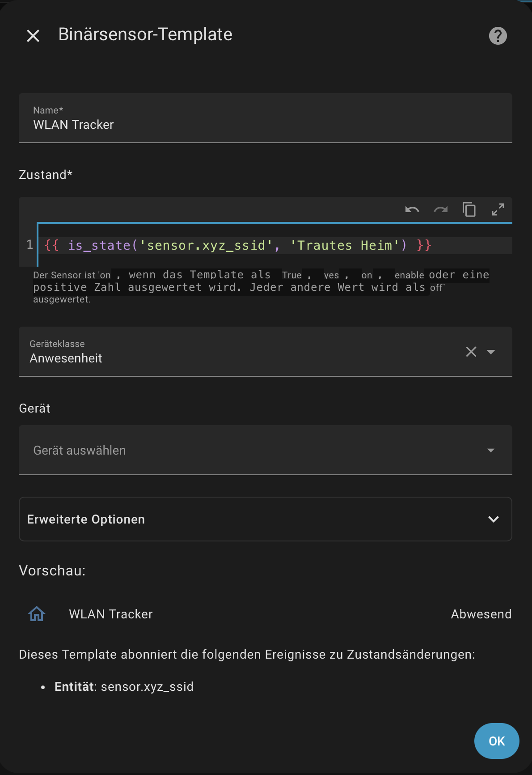Image resolution: width=532 pixels, height=775 pixels.
Task: Expand the code editor to fullscreen
Action: click(498, 209)
